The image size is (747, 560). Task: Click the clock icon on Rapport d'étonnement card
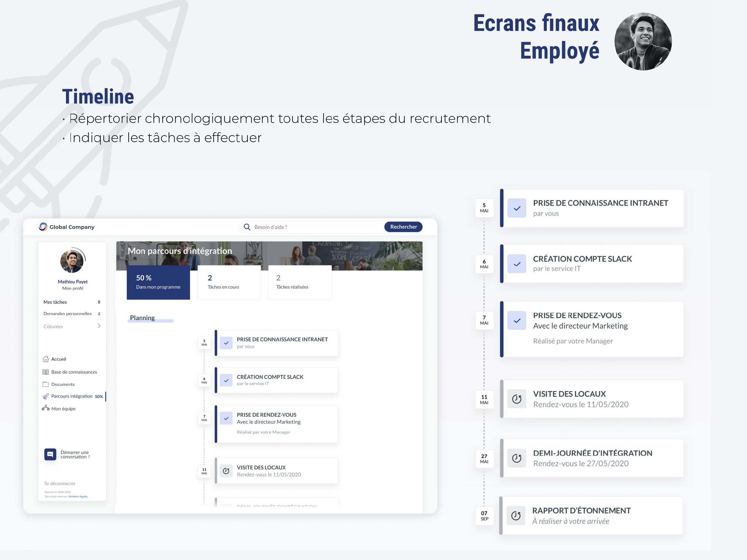(x=516, y=516)
